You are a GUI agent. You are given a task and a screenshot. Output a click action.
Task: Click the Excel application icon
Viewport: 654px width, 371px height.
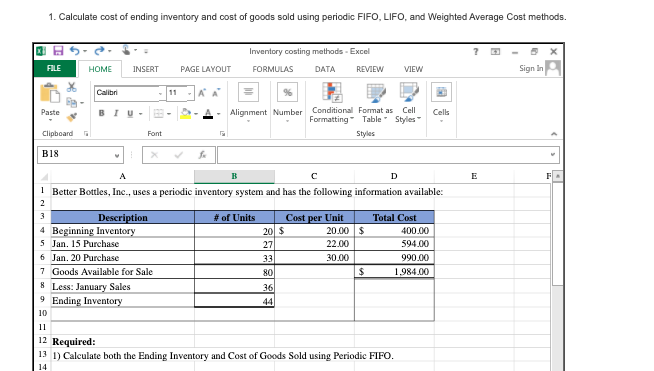[41, 51]
